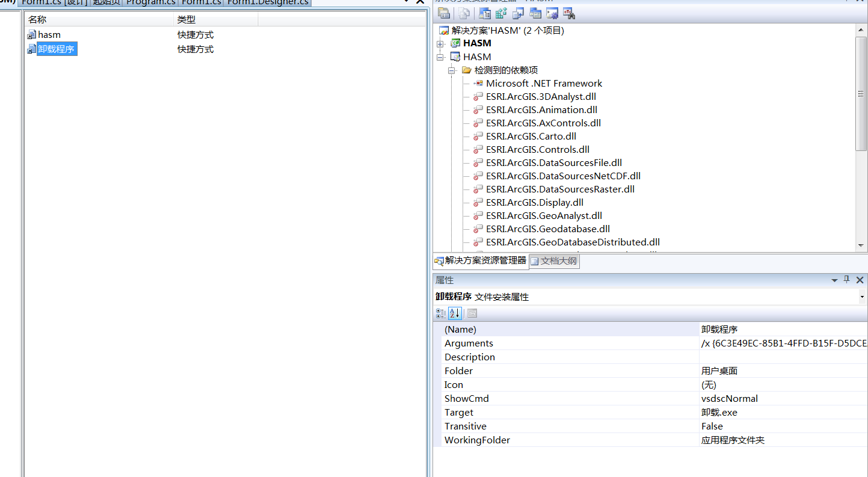This screenshot has height=477, width=868.
Task: Click the HASM setup project icon
Action: 455,57
